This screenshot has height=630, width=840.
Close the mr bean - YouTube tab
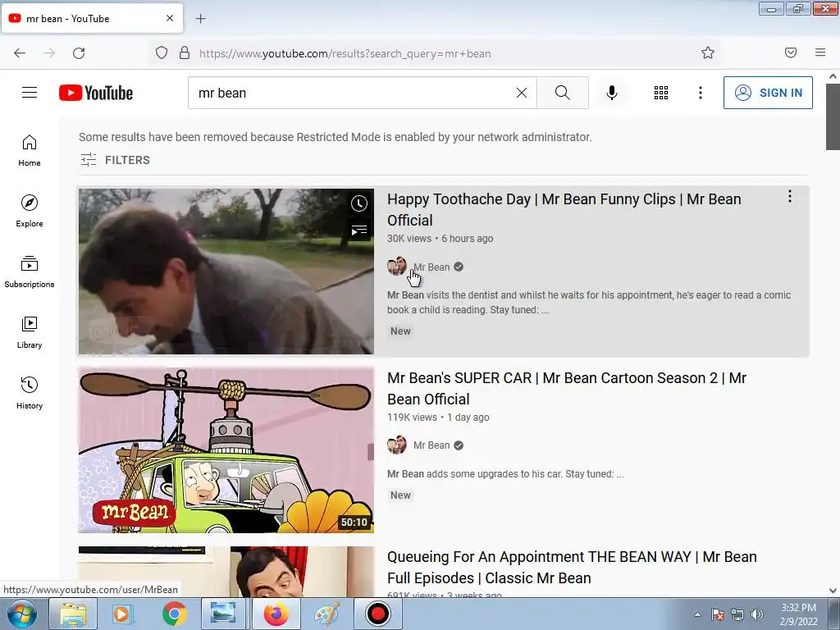click(x=170, y=18)
